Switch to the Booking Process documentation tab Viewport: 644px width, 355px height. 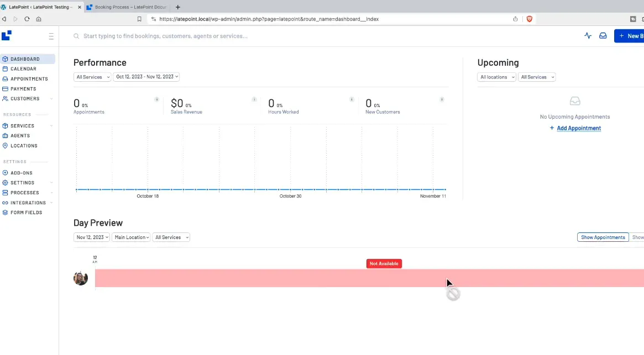click(x=126, y=7)
